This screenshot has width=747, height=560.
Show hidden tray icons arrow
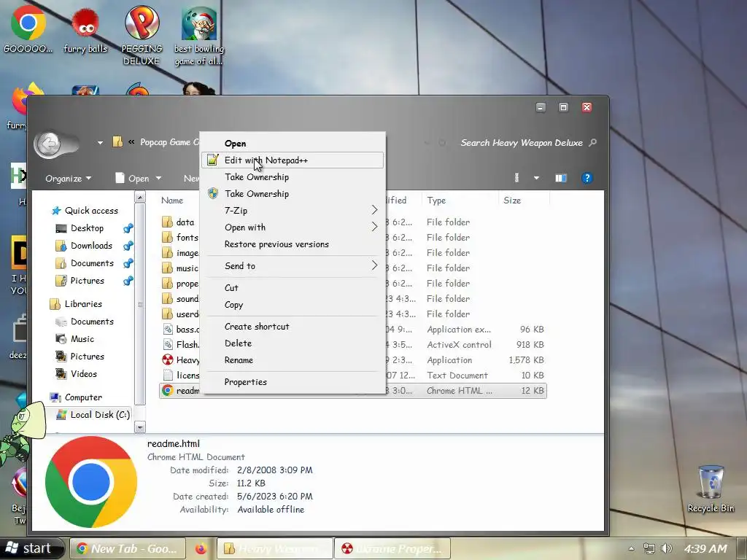point(631,548)
